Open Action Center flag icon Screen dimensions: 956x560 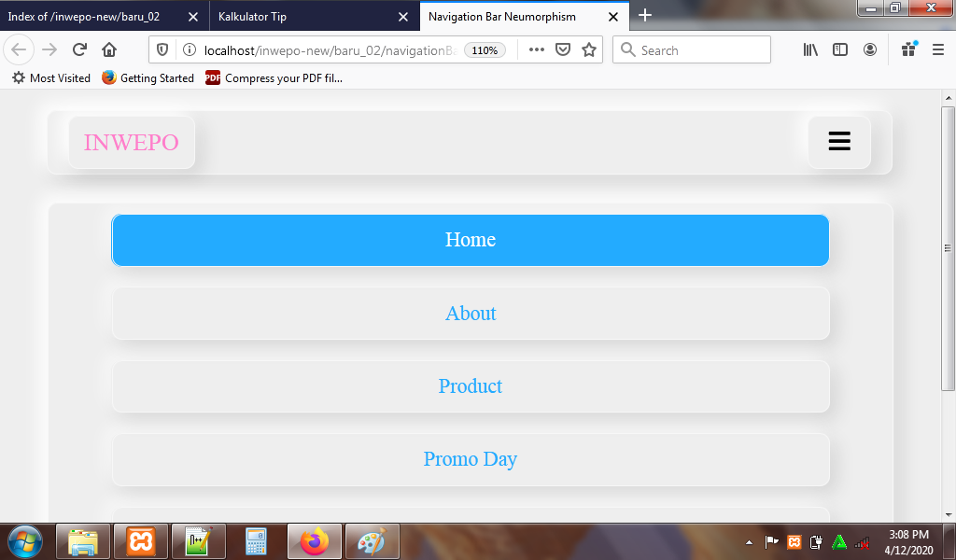771,541
